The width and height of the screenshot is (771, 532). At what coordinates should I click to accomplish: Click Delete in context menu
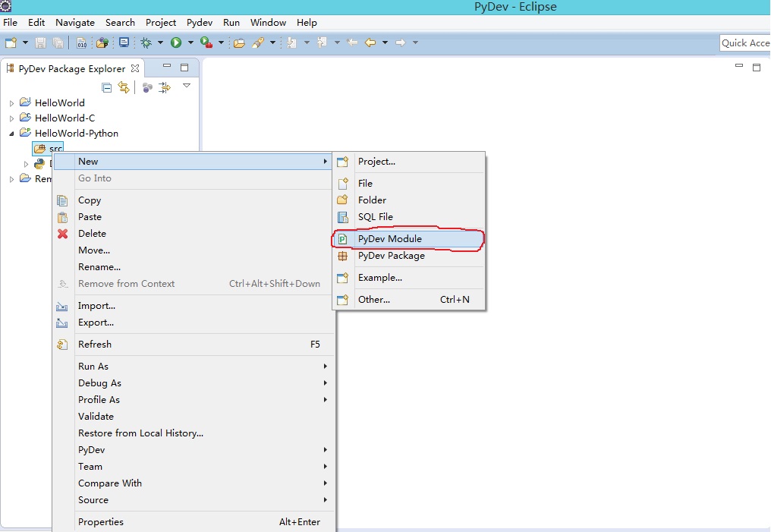click(x=194, y=234)
